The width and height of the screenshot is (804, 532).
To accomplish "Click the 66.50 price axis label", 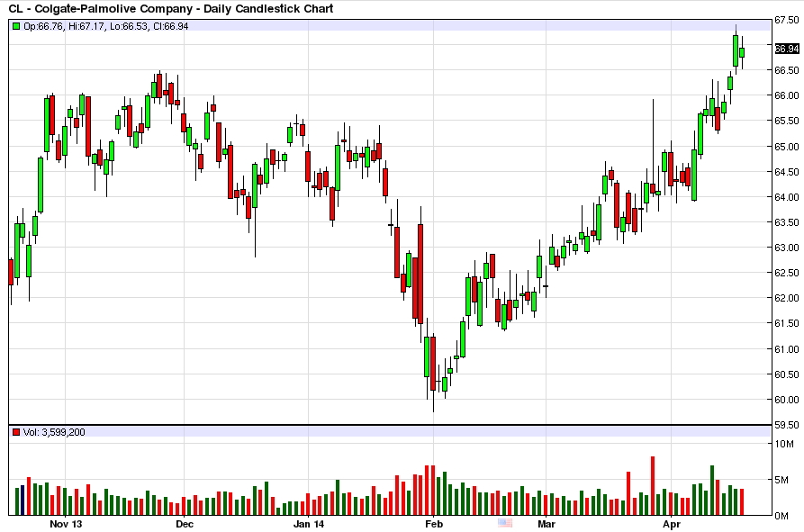I will pos(787,70).
